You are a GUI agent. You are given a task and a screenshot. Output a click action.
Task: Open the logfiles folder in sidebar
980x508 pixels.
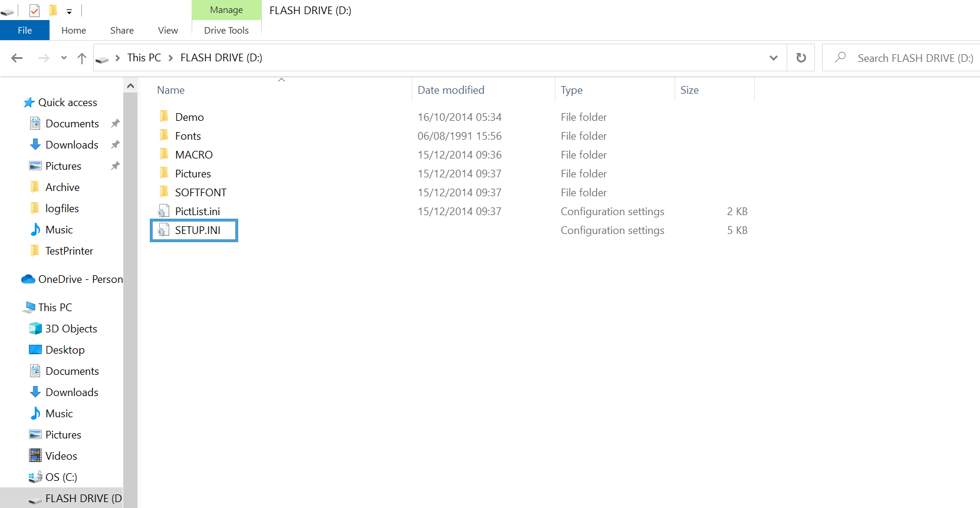[62, 209]
